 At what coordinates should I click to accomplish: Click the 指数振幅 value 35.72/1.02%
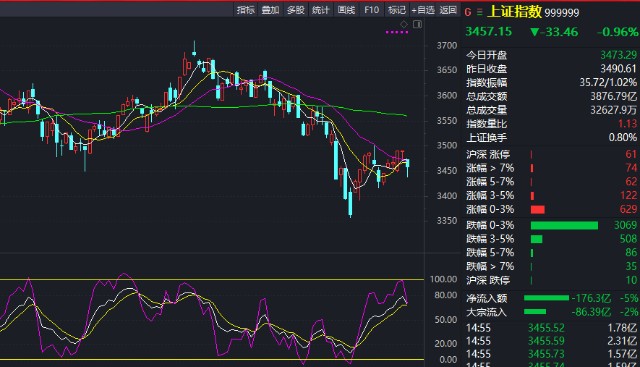(x=608, y=82)
